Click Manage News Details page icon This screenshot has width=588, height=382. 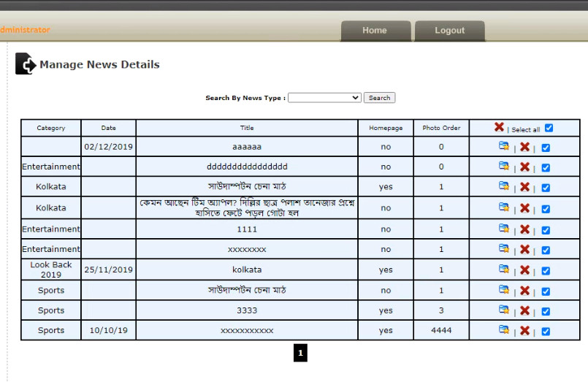[x=26, y=64]
